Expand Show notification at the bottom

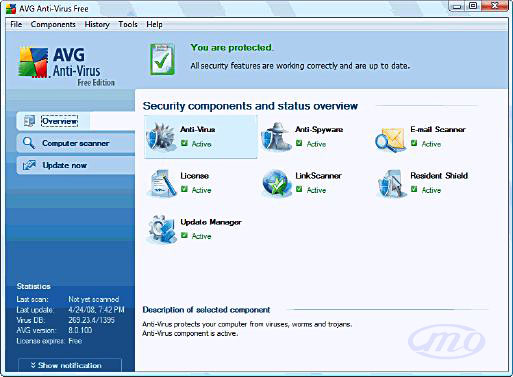point(70,365)
